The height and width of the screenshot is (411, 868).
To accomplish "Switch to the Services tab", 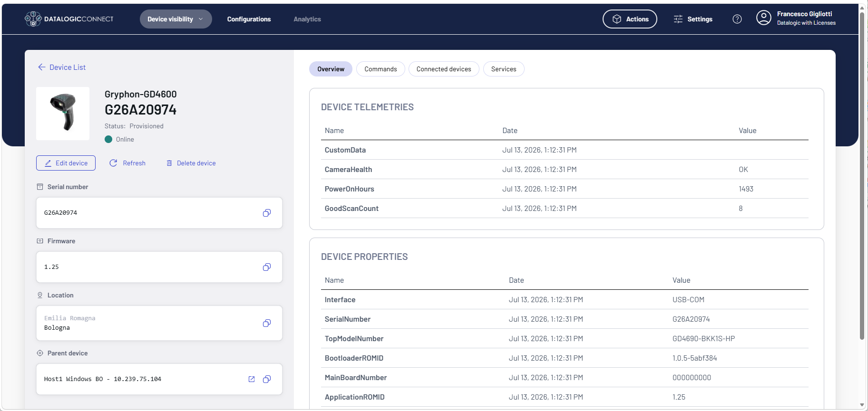I will pos(504,69).
